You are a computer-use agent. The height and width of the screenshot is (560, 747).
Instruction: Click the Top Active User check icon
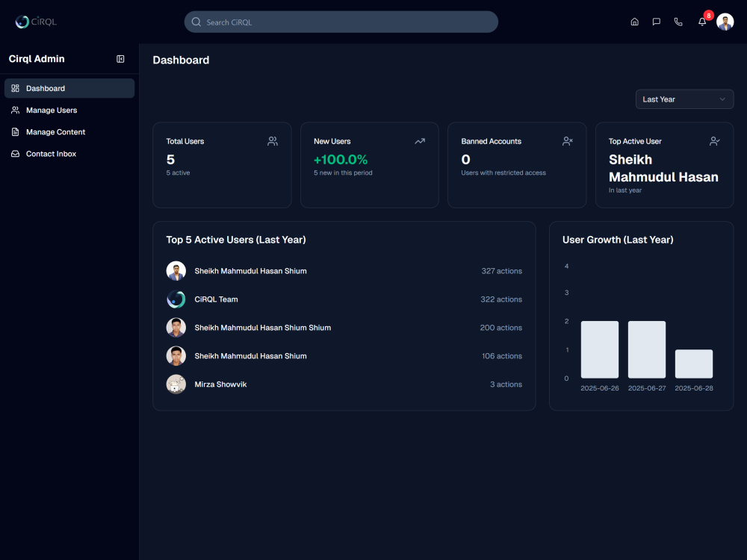(715, 141)
